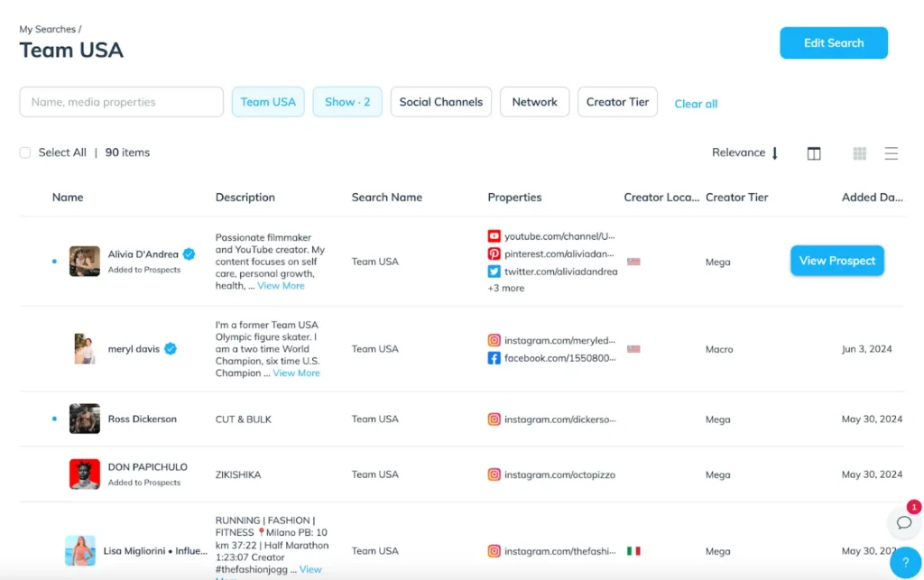
Task: Click the column layout icon
Action: pos(814,153)
